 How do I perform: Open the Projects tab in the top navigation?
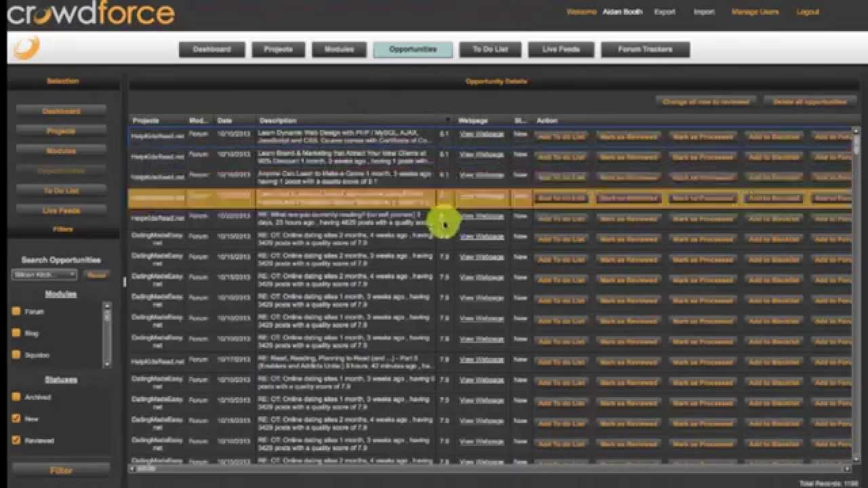click(278, 49)
